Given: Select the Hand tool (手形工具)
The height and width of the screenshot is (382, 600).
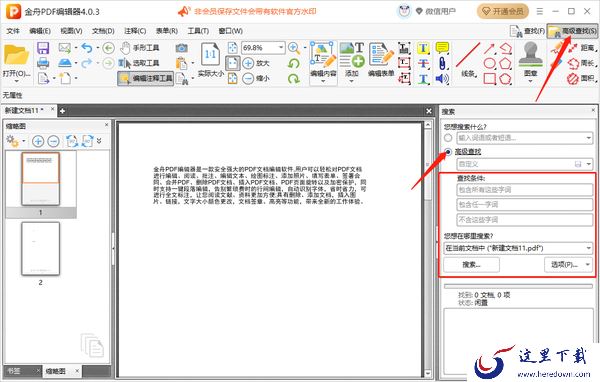Looking at the screenshot, I should pos(140,48).
